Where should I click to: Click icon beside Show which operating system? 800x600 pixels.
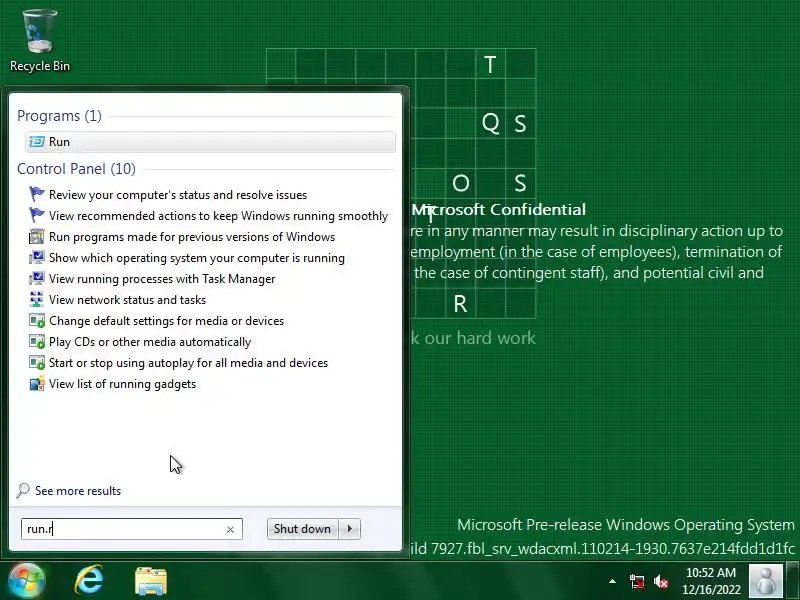click(37, 258)
